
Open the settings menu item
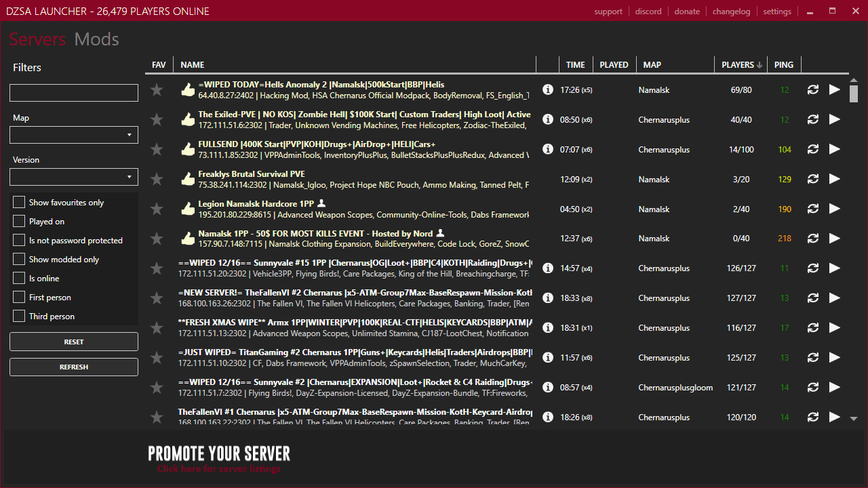coord(777,12)
